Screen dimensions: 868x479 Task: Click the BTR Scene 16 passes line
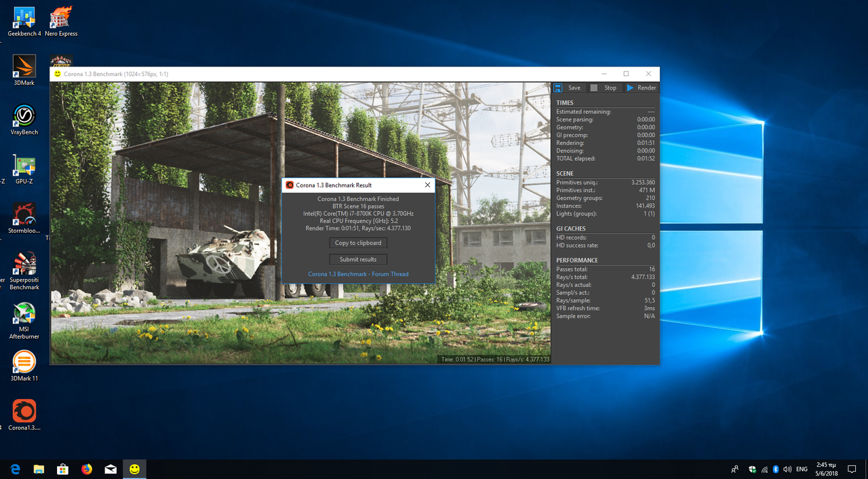click(358, 206)
